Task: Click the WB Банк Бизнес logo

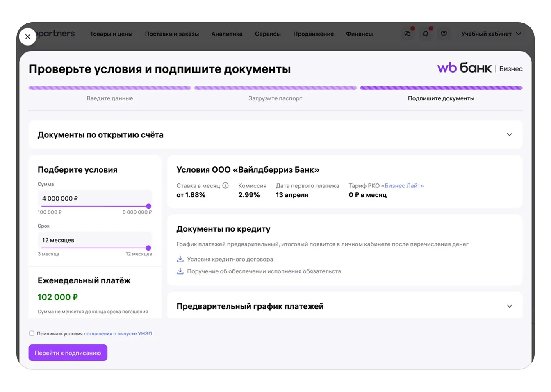Action: [x=479, y=68]
